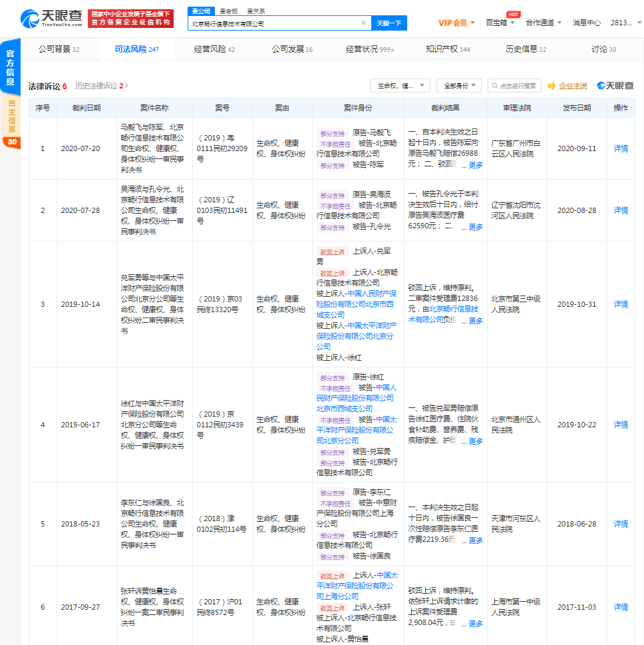Open the user account 2813... dropdown
This screenshot has height=645, width=644.
(625, 23)
